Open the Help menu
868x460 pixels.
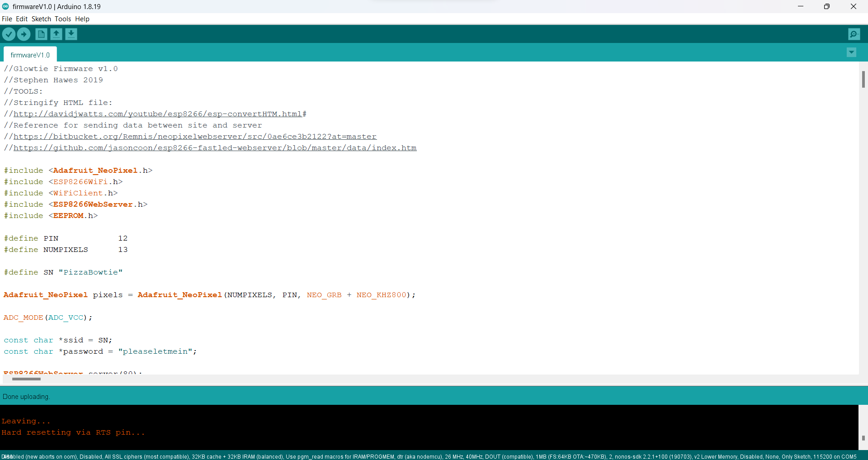tap(82, 19)
